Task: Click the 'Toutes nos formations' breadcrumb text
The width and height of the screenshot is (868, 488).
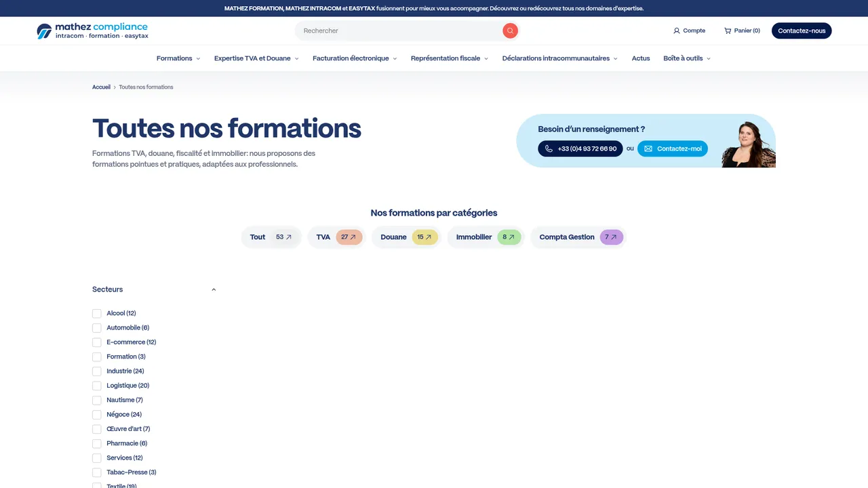Action: (146, 87)
